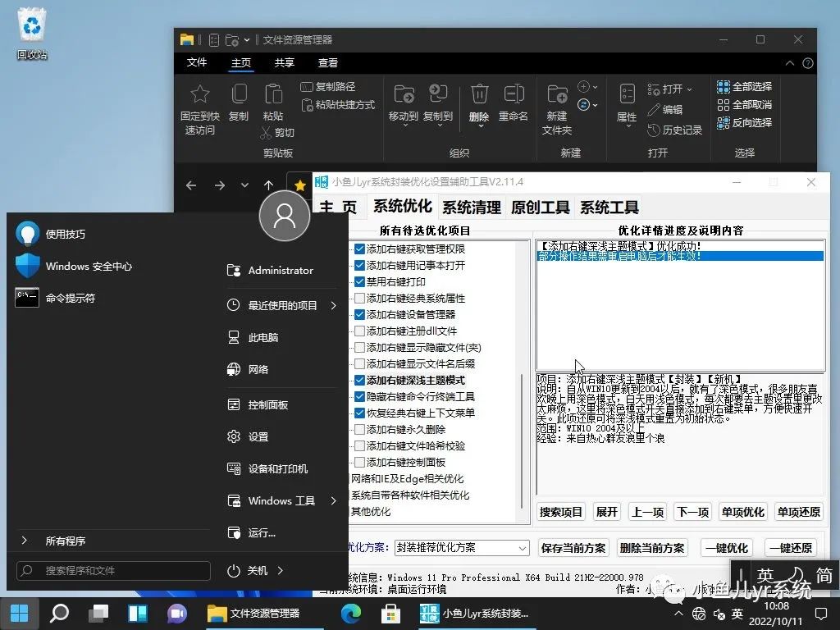Uncheck add right-click open with Notepad
Viewport: 840px width, 630px height.
(x=359, y=265)
